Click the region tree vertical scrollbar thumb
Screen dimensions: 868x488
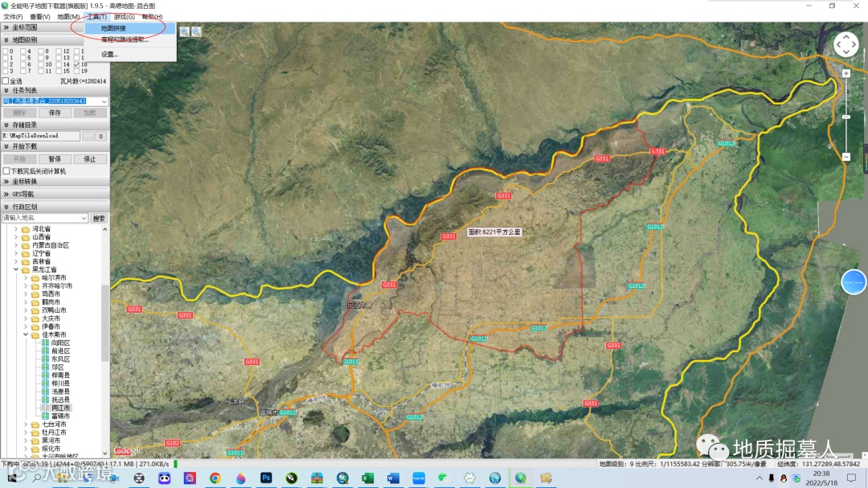tap(104, 323)
